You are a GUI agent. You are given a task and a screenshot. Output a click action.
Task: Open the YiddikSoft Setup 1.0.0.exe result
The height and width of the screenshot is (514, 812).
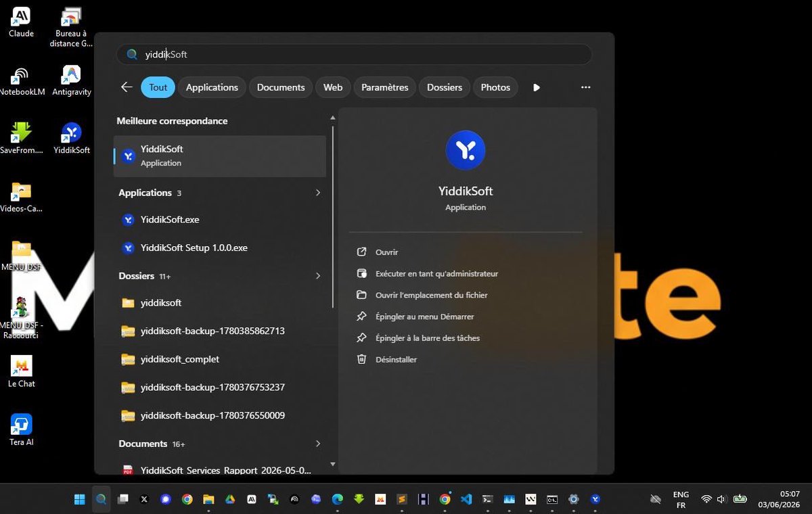pos(220,248)
